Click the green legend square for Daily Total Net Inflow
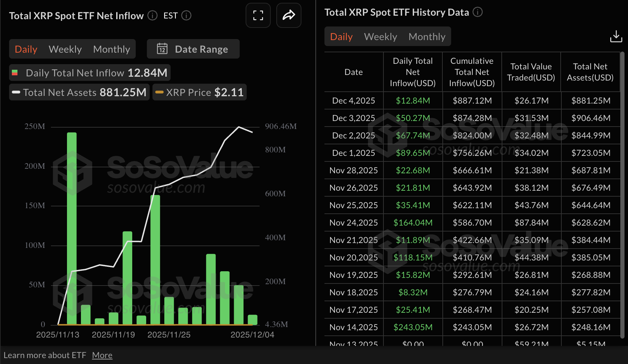This screenshot has height=364, width=628. pos(15,73)
